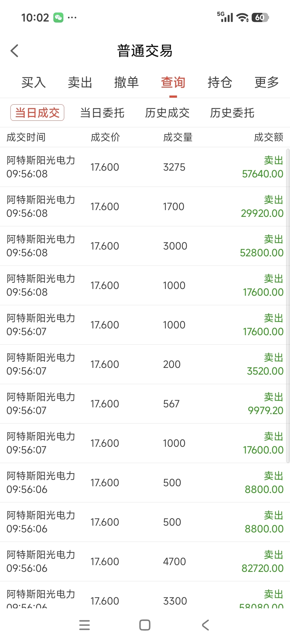This screenshot has width=290, height=644.
Task: Go to the 持仓 tab
Action: click(x=220, y=82)
